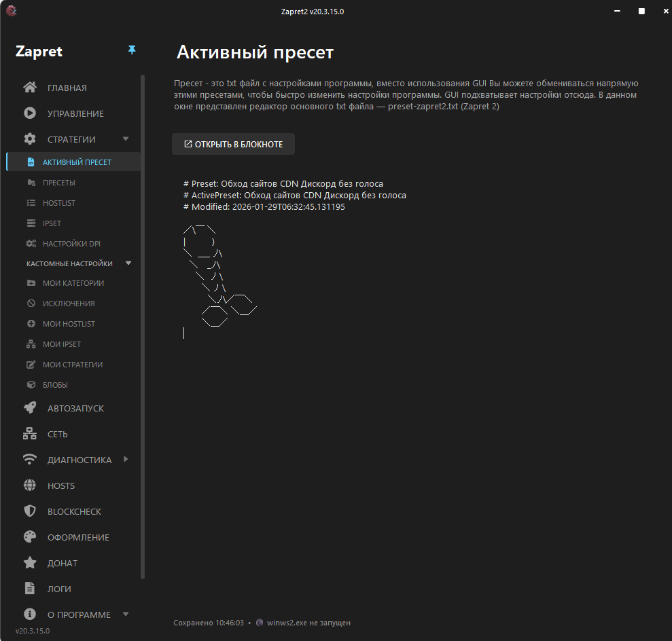Click the network icon for Сеть

[30, 434]
